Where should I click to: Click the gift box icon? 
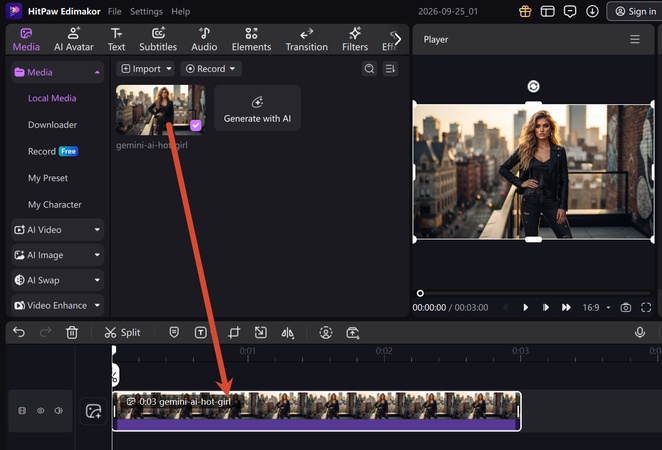tap(525, 11)
